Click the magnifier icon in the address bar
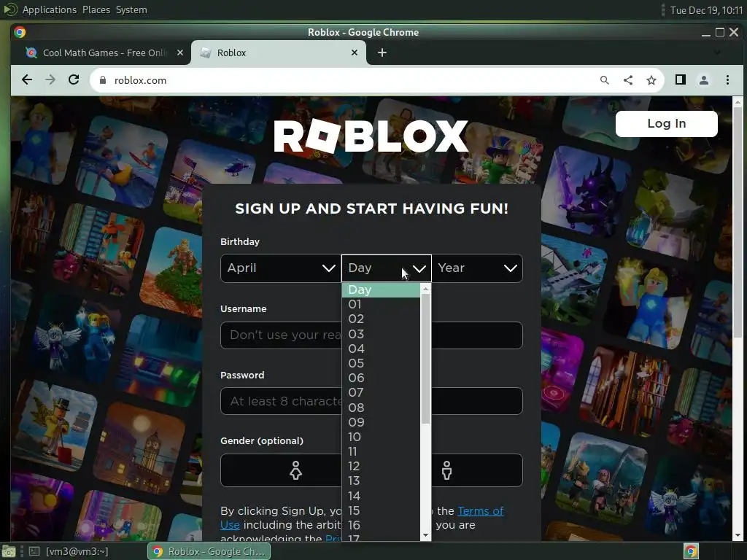This screenshot has width=747, height=560. coord(605,80)
